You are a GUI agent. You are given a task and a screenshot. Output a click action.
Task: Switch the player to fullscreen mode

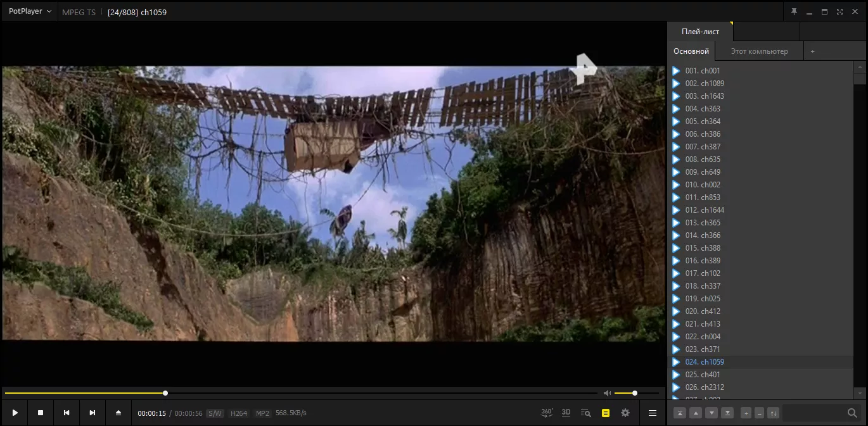click(839, 11)
